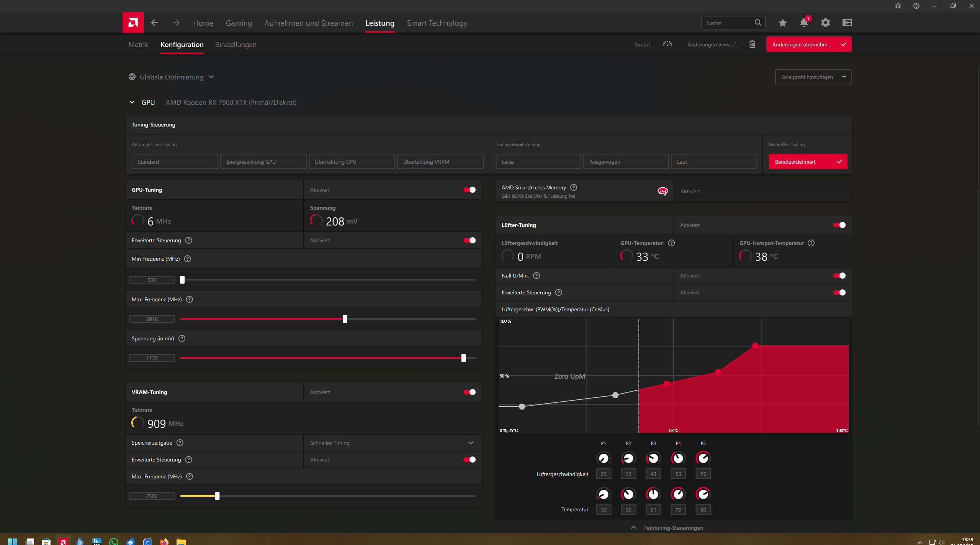Click Änderungen übernehmen button
Viewport: 980px width, 545px height.
pyautogui.click(x=808, y=44)
